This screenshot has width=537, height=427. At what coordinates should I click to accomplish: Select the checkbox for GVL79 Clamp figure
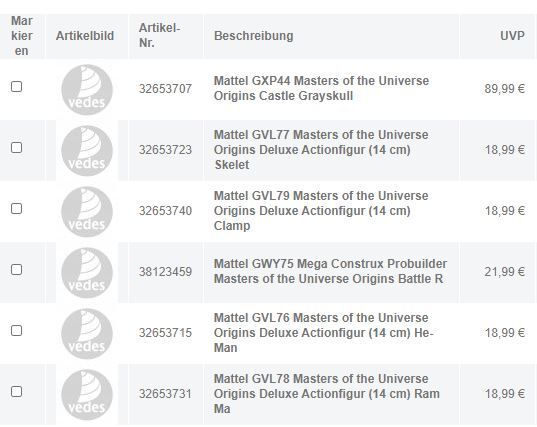tap(16, 209)
